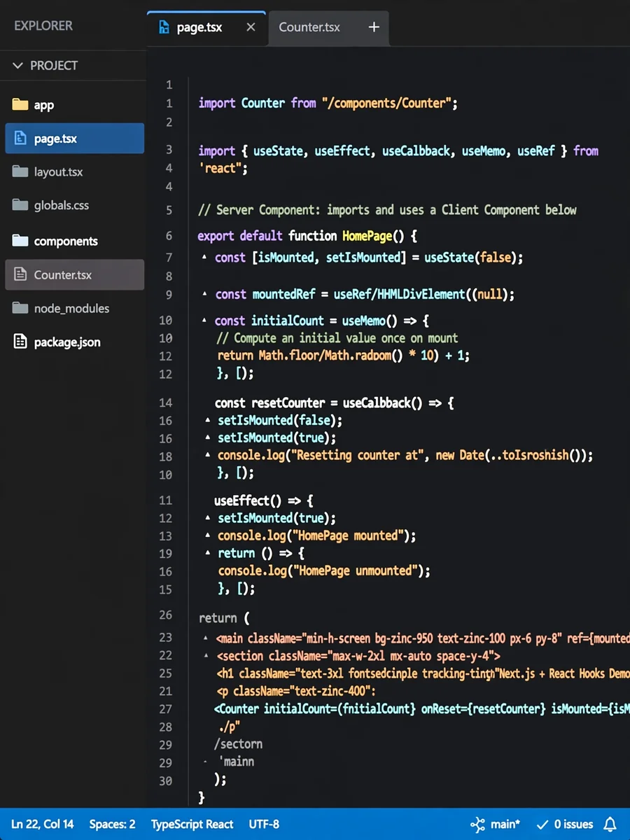The width and height of the screenshot is (630, 840).
Task: Click page.tsx tab file icon
Action: click(x=164, y=28)
